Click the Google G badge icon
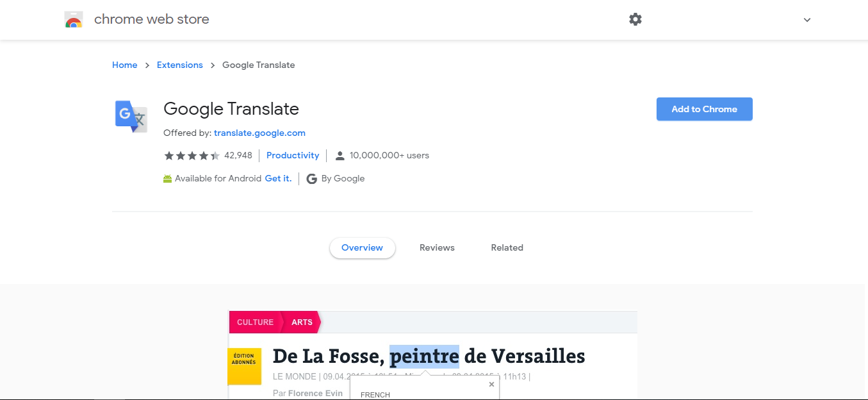 (312, 179)
